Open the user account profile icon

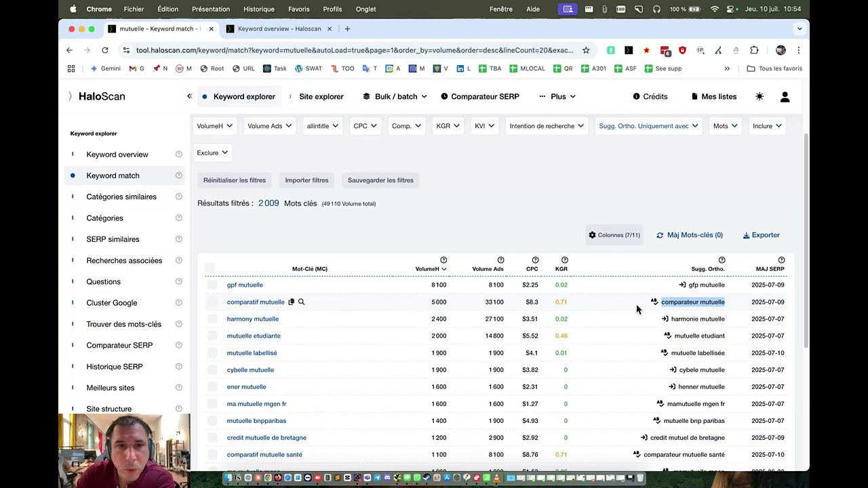tap(785, 97)
